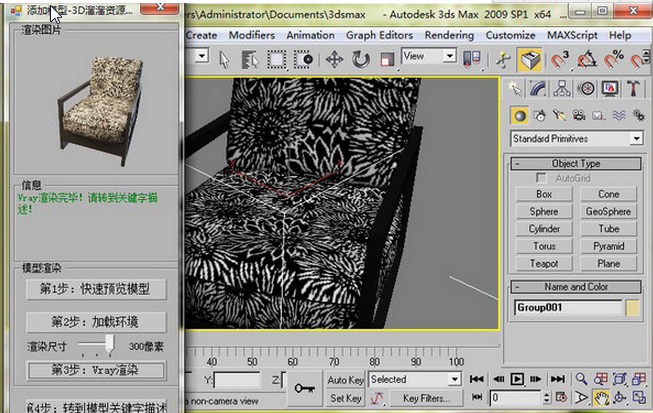Viewport: 653px width, 413px height.
Task: Toggle Auto Key animation mode
Action: click(x=346, y=380)
